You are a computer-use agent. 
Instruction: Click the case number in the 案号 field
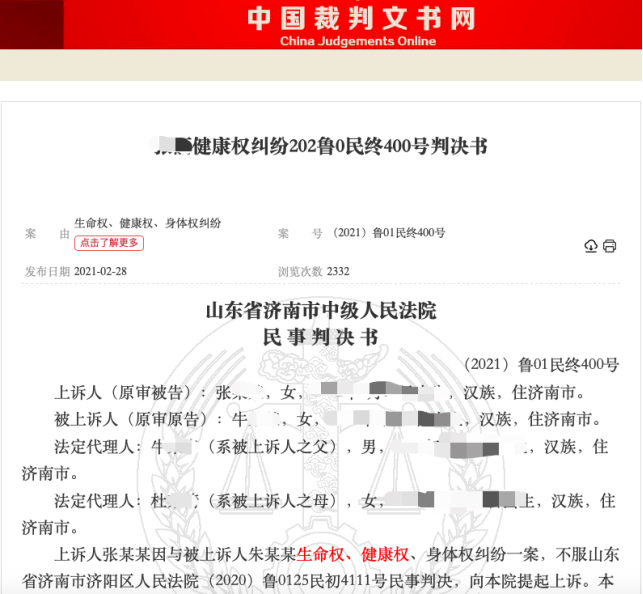[x=388, y=233]
